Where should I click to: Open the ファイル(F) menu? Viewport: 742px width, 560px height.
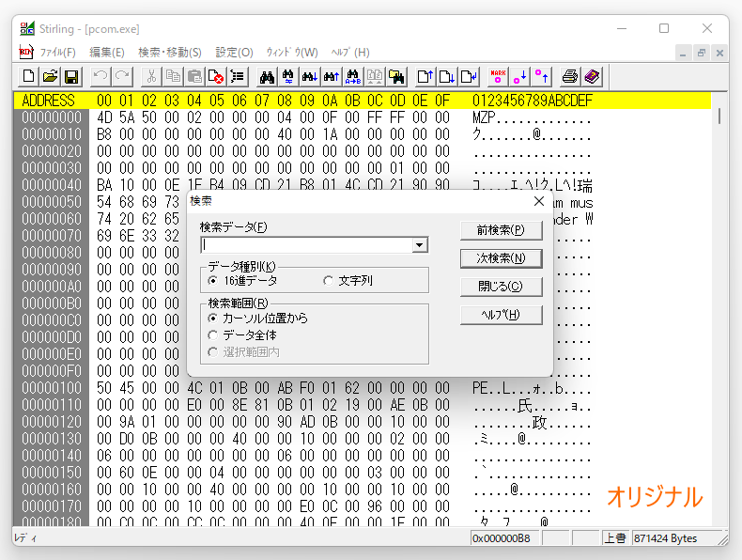57,52
